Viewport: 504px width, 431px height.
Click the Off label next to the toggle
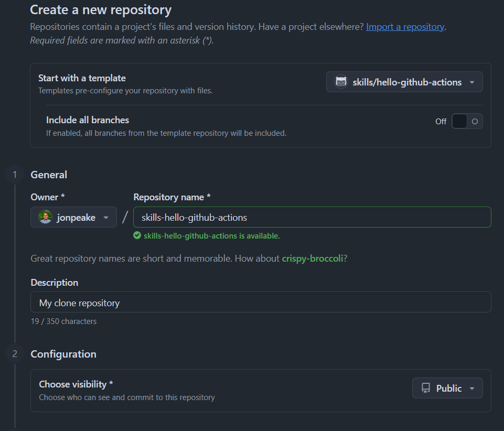coord(441,122)
